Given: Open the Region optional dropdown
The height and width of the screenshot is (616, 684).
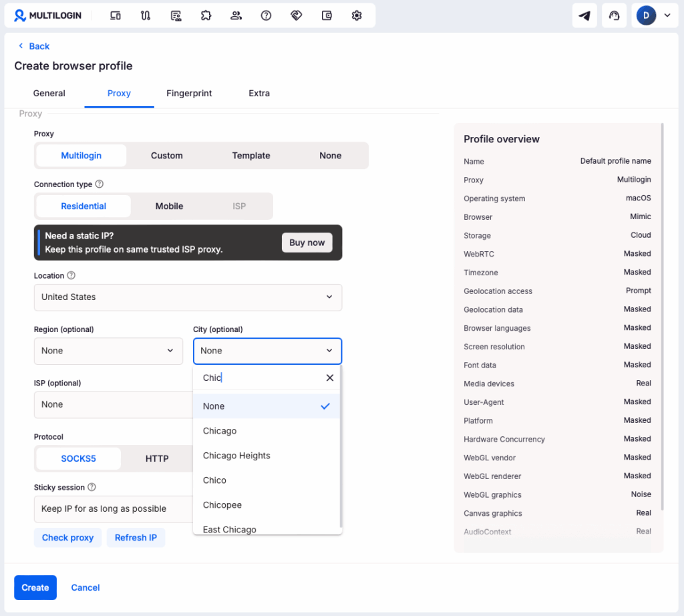Looking at the screenshot, I should 108,351.
